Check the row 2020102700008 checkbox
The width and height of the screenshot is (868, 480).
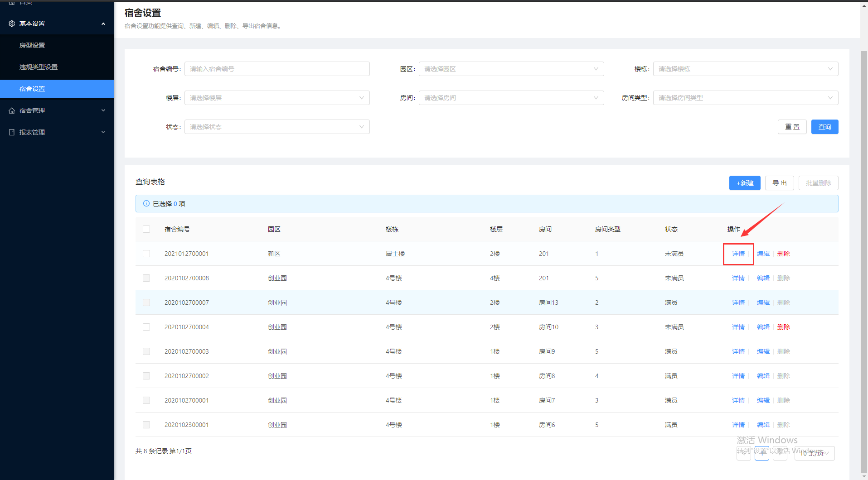(x=146, y=278)
